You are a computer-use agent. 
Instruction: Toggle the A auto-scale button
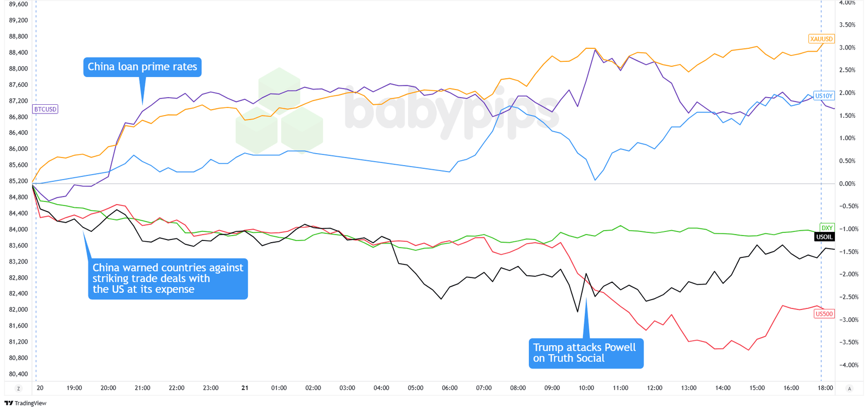850,388
